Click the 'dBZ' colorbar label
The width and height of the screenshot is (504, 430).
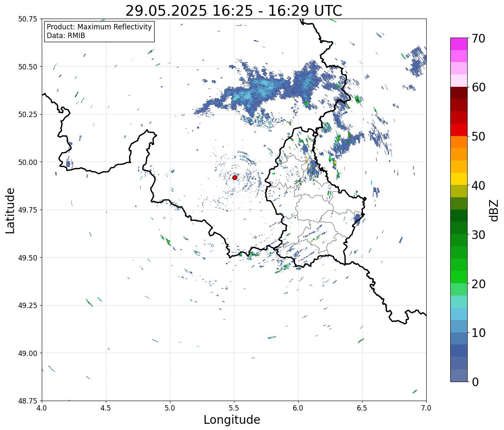[494, 210]
